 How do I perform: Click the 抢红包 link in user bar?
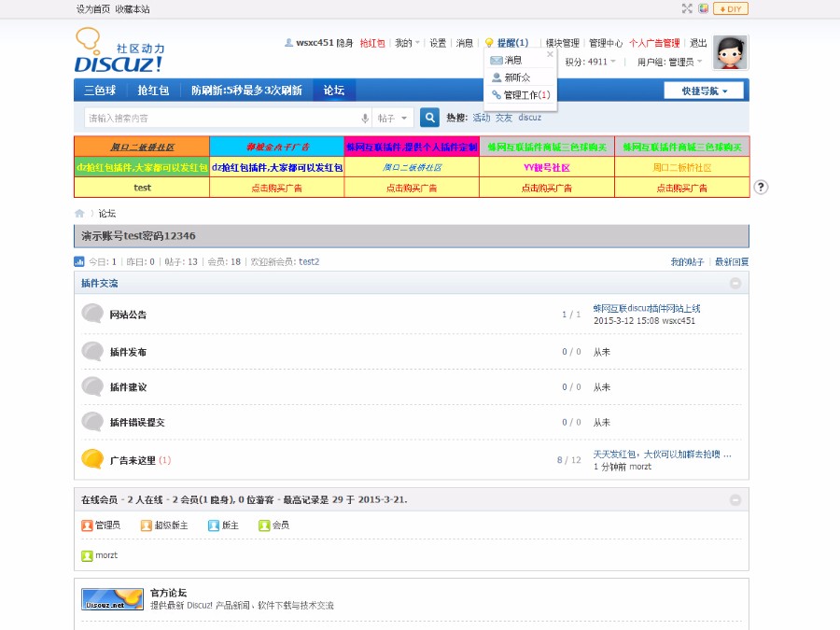(372, 43)
